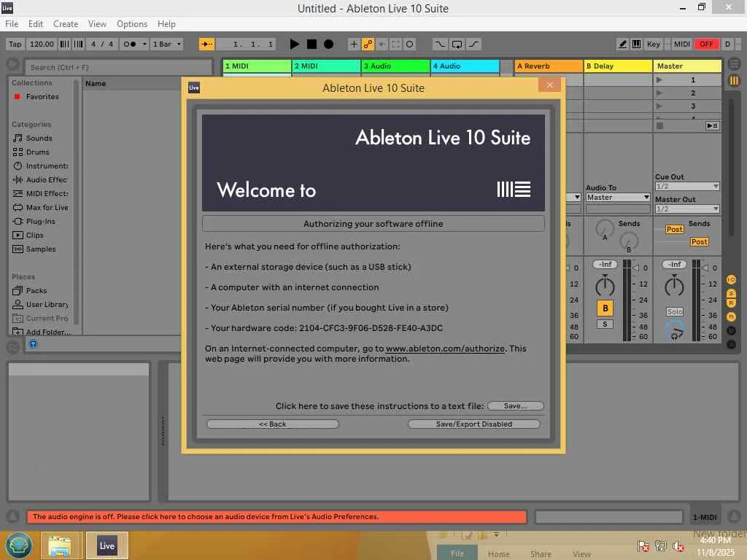Click the Stop transport button

[311, 44]
